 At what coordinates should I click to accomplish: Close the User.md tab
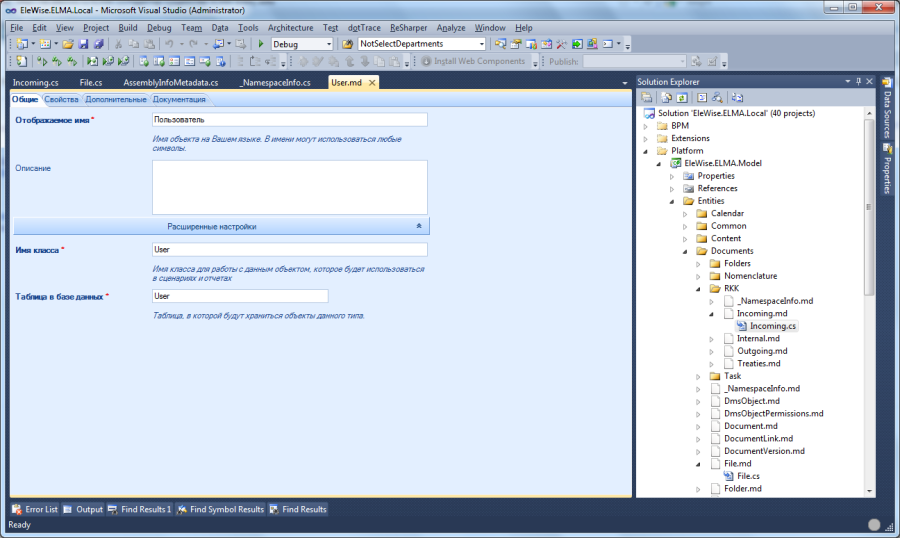click(x=372, y=83)
